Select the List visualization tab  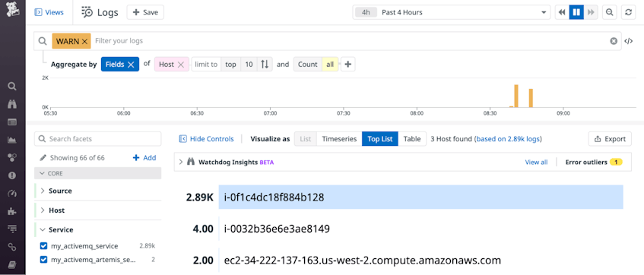point(306,139)
